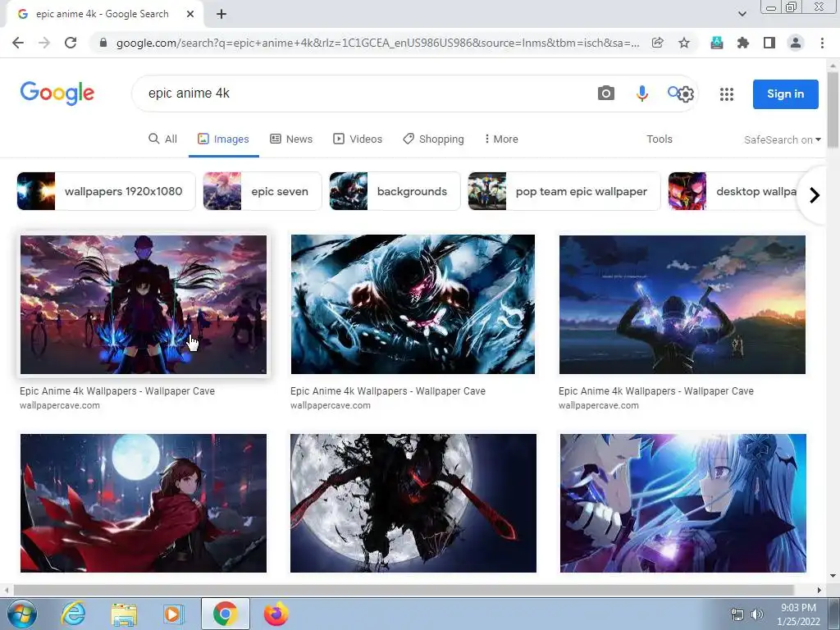Open middle result's wallpapercave.com source
This screenshot has height=630, width=840.
[330, 405]
